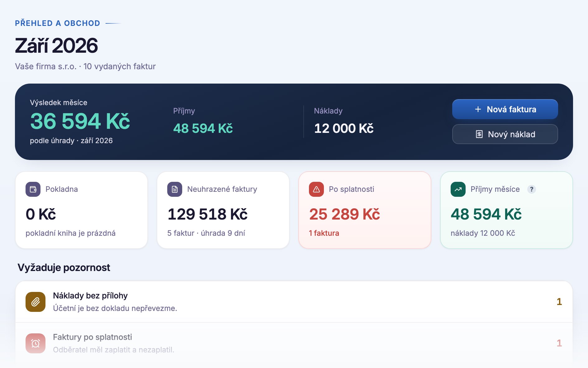
Task: Click the wallet icon on Pokladna card
Action: [x=33, y=189]
